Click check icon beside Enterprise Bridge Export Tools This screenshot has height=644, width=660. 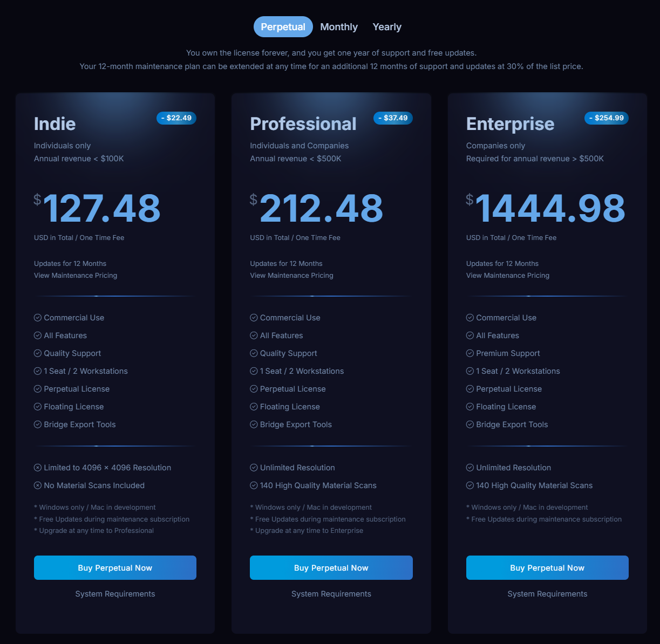click(x=470, y=424)
